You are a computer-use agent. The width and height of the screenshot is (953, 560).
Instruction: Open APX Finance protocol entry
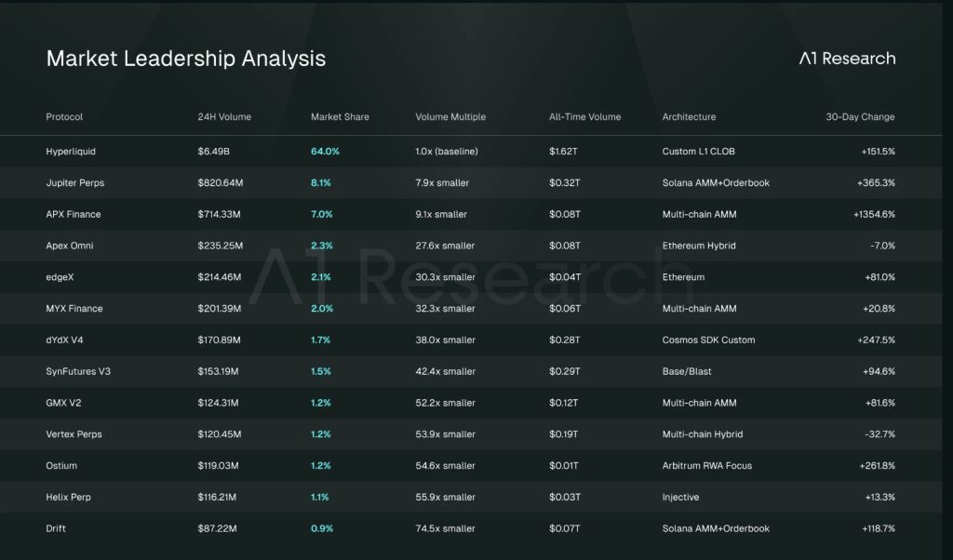coord(73,215)
